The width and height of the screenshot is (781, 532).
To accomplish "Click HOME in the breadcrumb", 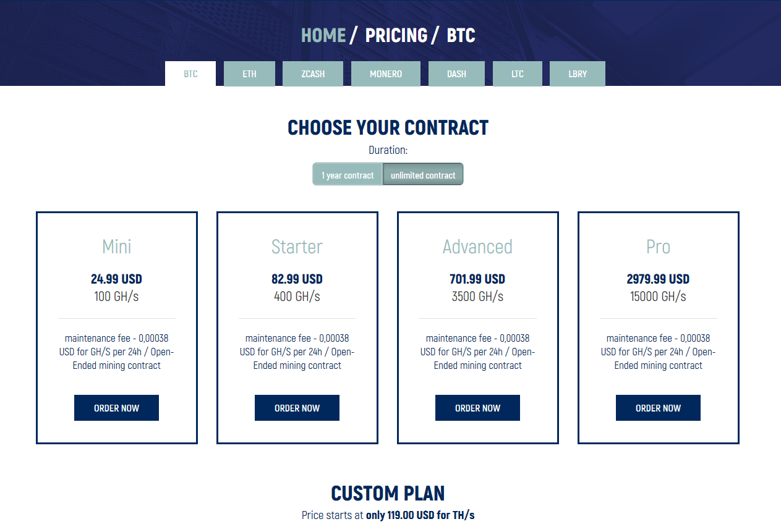I will click(x=323, y=35).
